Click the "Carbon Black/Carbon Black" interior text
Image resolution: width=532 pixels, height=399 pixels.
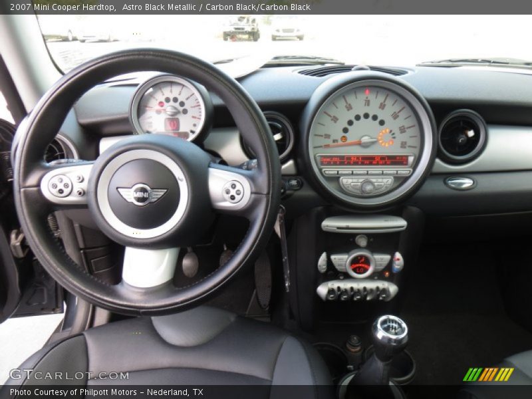258,7
